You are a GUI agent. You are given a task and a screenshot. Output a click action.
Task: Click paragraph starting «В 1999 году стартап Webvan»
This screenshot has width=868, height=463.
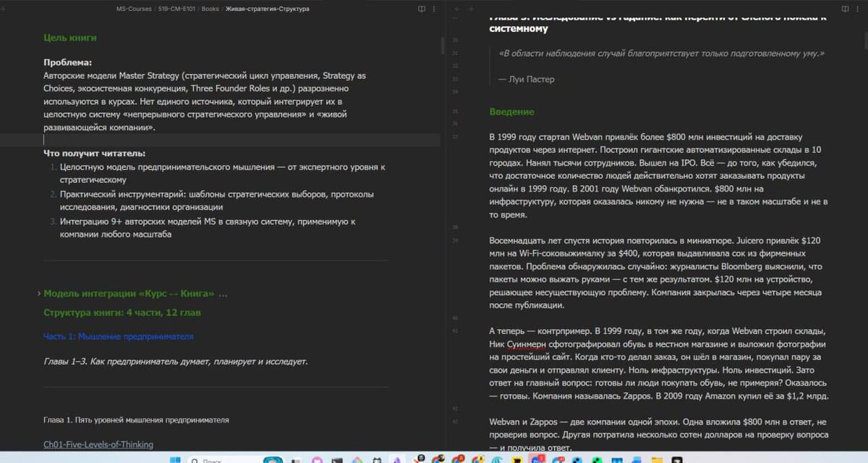coord(658,176)
